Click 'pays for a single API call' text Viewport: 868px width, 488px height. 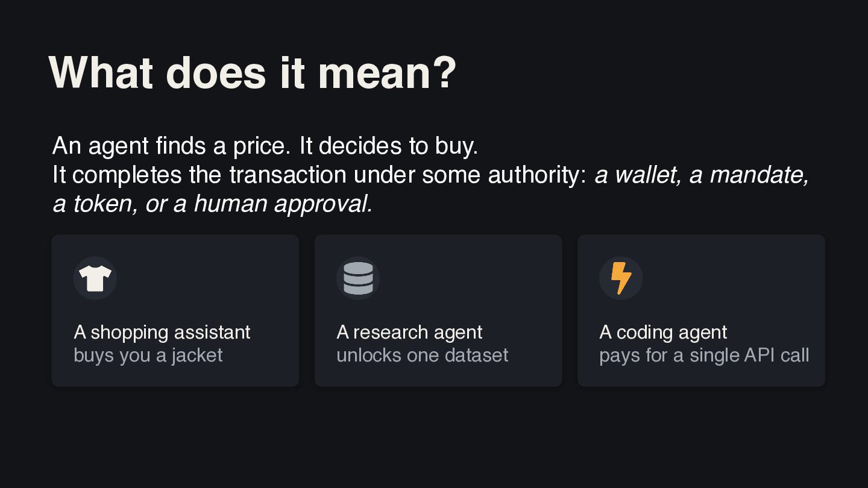tap(704, 355)
